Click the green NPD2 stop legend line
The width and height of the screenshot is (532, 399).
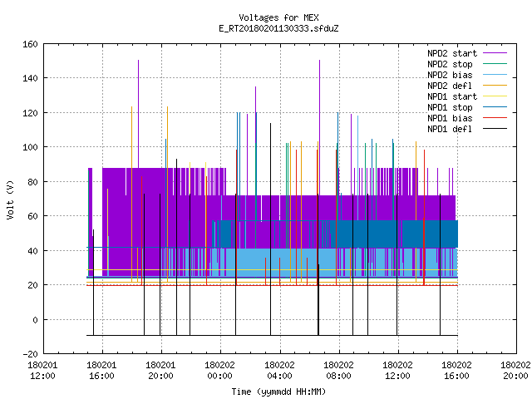click(x=495, y=64)
